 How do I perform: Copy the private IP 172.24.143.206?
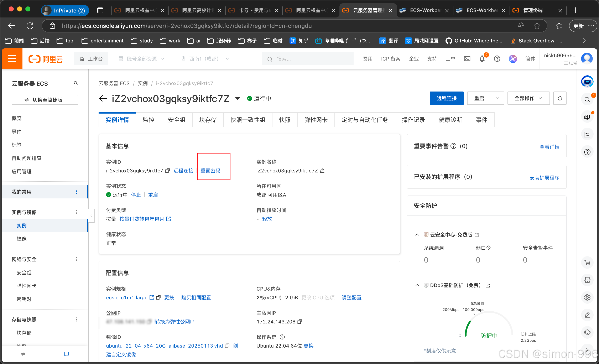[299, 322]
